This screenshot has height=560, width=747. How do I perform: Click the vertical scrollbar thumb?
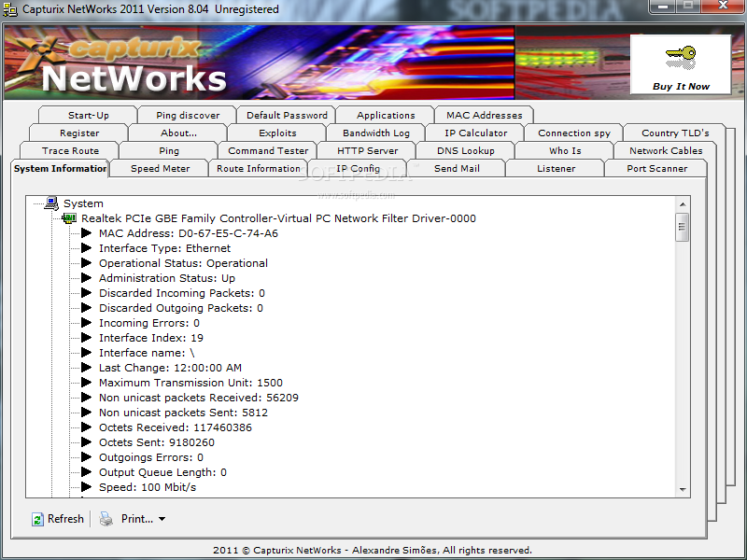(x=683, y=227)
